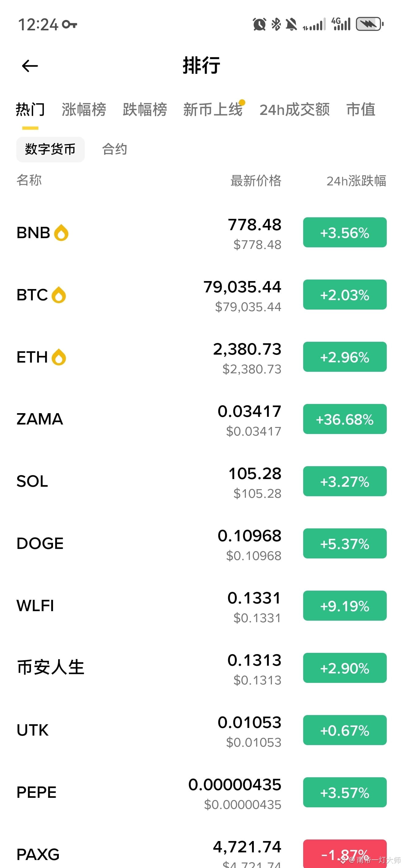Image resolution: width=403 pixels, height=868 pixels.
Task: Open the 新币上线 tab
Action: tap(213, 109)
